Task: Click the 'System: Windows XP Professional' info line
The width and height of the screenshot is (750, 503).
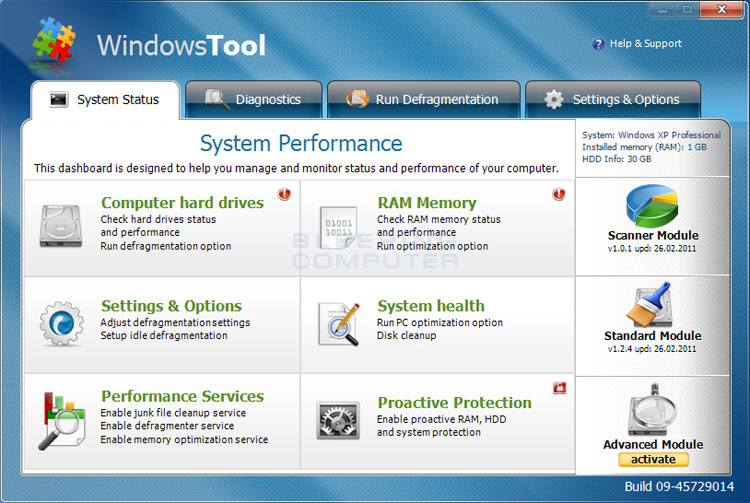Action: [651, 135]
